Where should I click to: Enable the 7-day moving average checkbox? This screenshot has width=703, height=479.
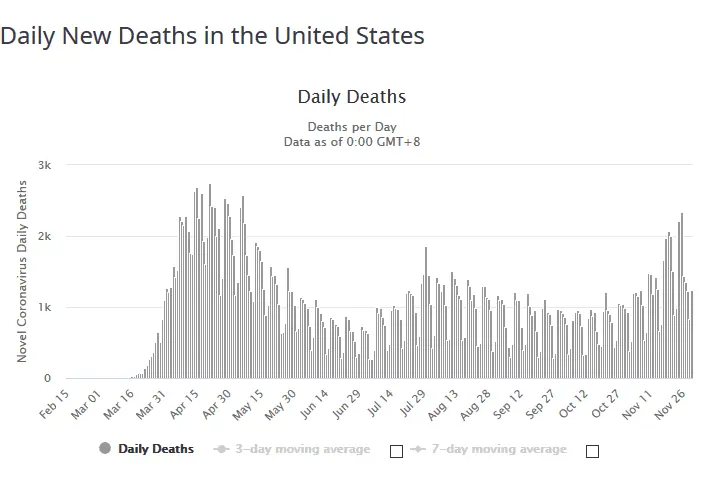(592, 451)
